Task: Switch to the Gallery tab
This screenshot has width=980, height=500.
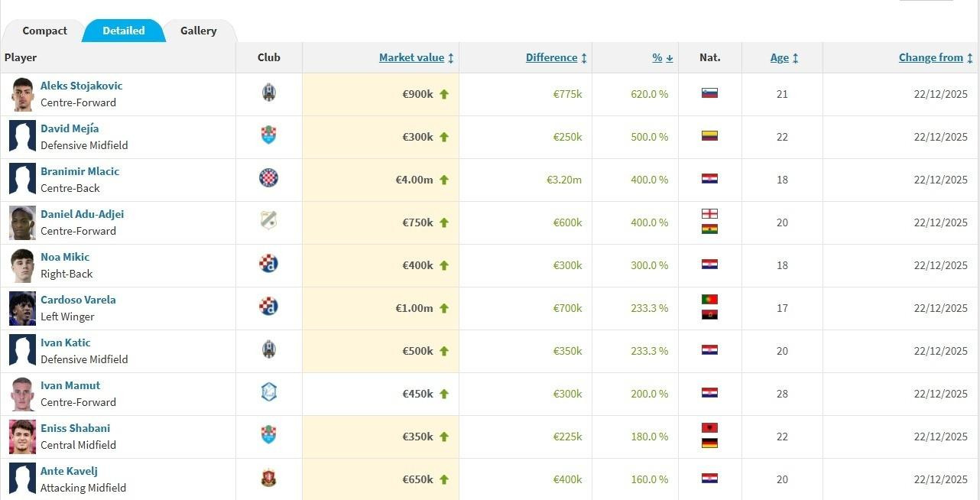Action: [198, 31]
